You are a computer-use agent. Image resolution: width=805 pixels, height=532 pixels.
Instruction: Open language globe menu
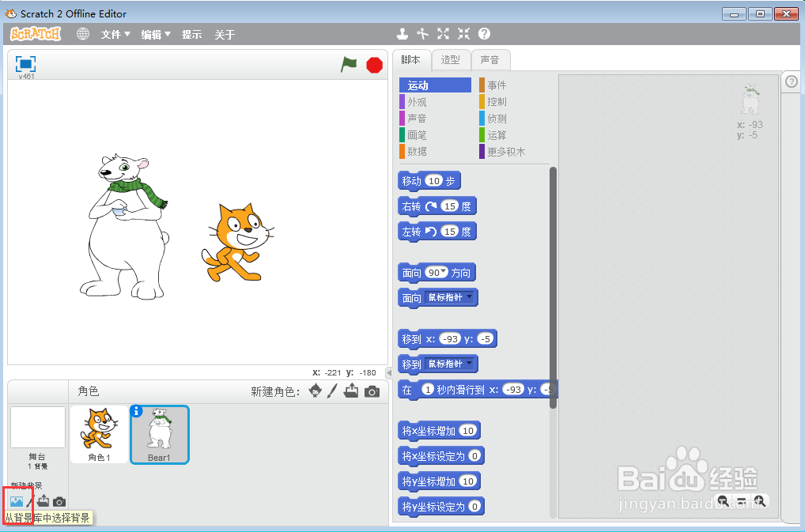click(83, 34)
